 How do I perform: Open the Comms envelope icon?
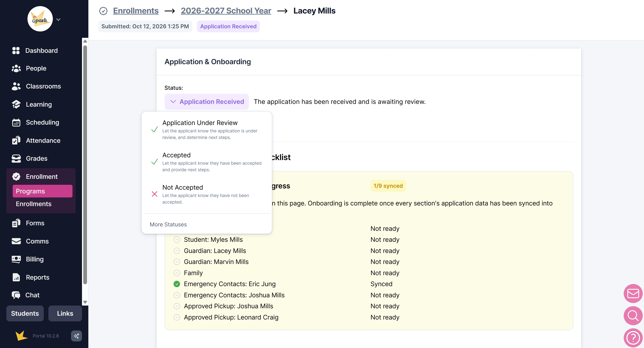(x=16, y=241)
